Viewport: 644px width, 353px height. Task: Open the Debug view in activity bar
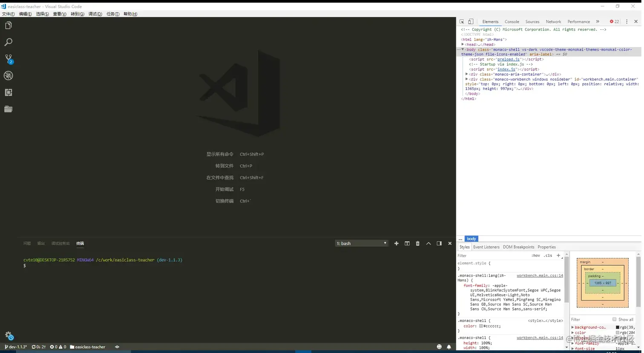(8, 76)
